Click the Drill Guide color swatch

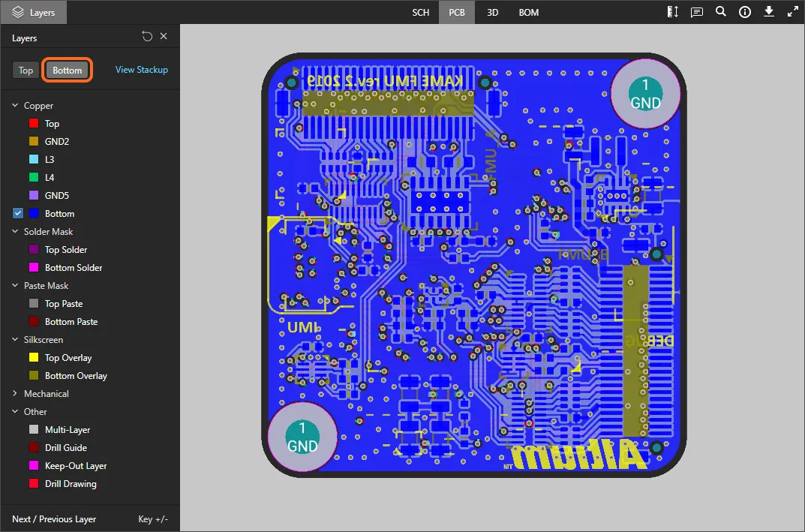(34, 447)
